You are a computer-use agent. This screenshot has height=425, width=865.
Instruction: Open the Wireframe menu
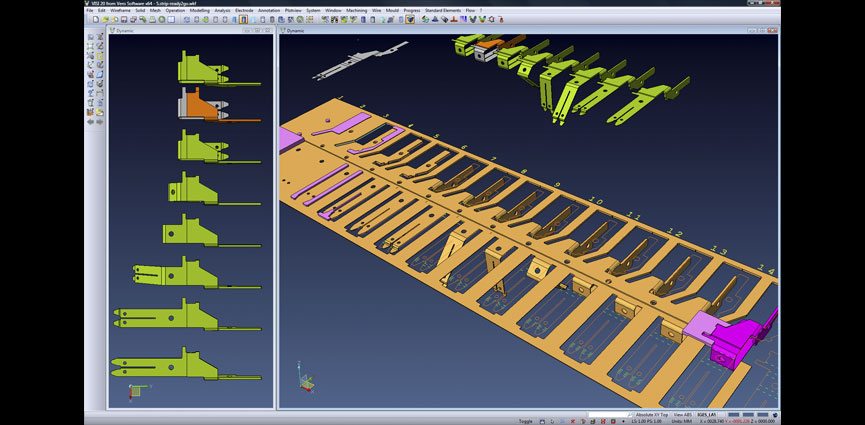pos(121,10)
